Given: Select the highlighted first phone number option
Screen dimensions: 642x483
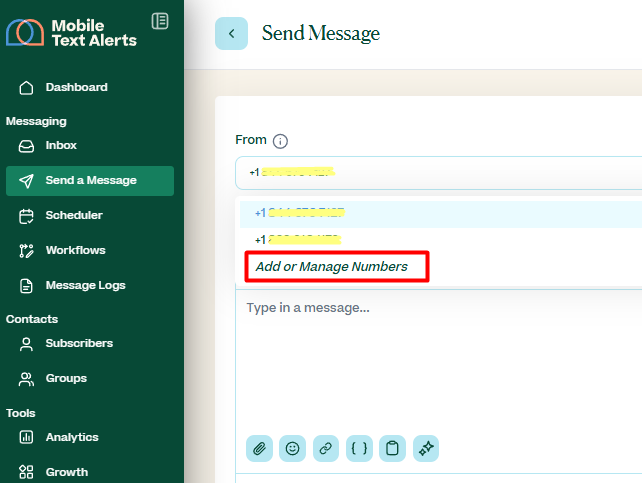Looking at the screenshot, I should (441, 213).
